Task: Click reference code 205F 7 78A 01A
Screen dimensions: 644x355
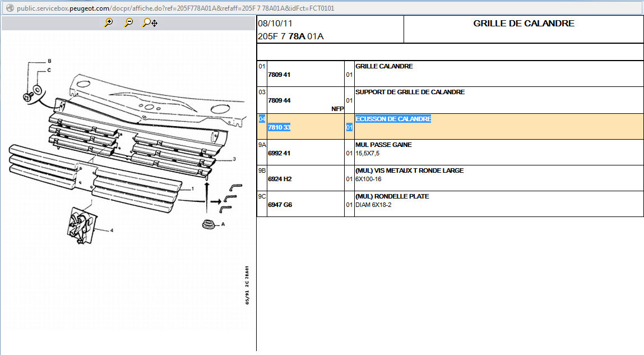Action: pyautogui.click(x=290, y=36)
